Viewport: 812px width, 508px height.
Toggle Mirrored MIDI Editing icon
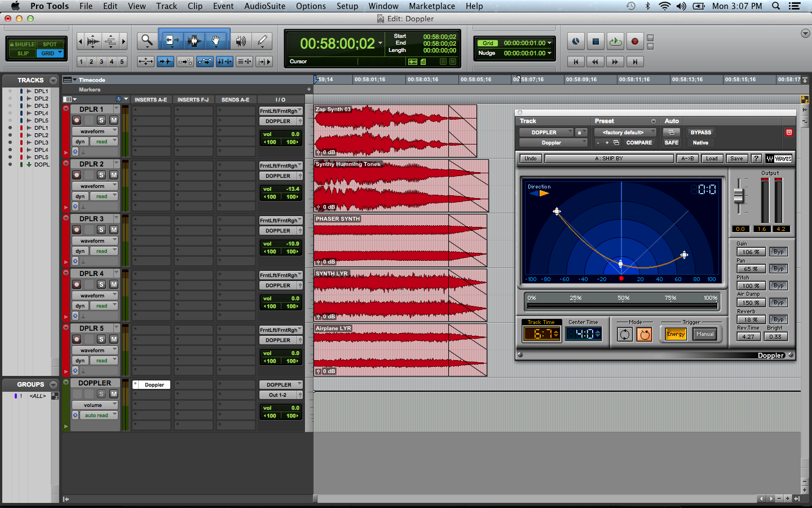(x=185, y=62)
